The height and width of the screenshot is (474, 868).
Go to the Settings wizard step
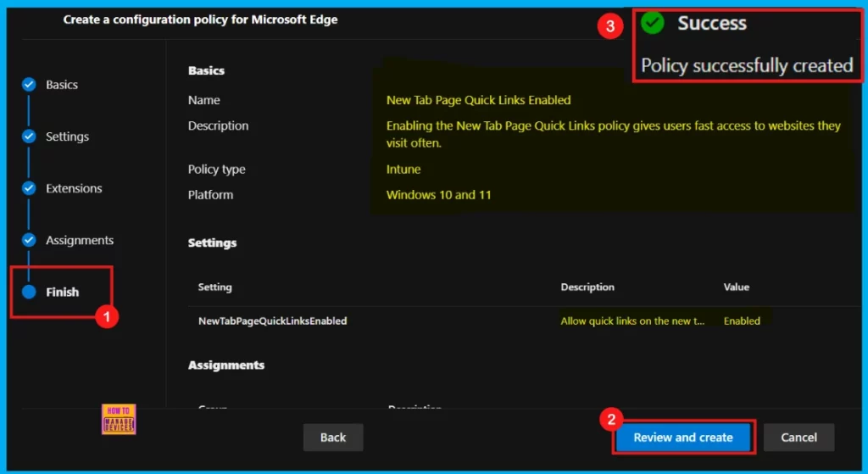click(67, 137)
